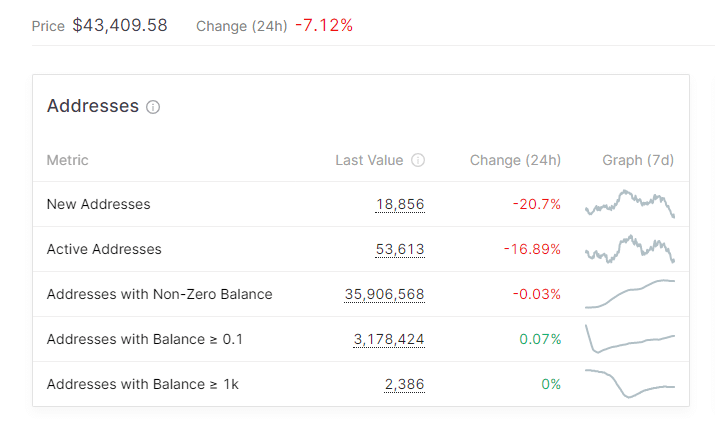Click the Change (24h) column header

click(x=515, y=160)
